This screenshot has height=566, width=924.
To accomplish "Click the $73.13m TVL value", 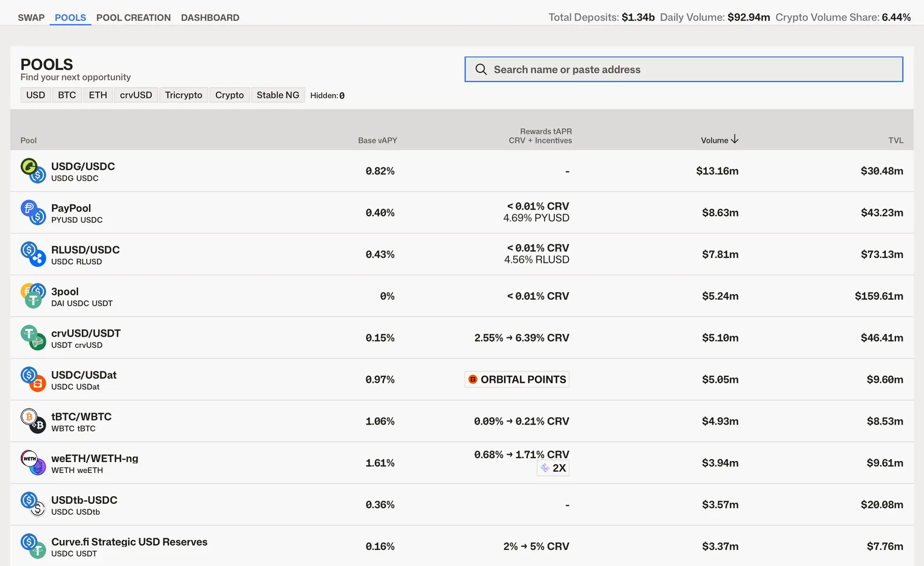I will (x=882, y=254).
